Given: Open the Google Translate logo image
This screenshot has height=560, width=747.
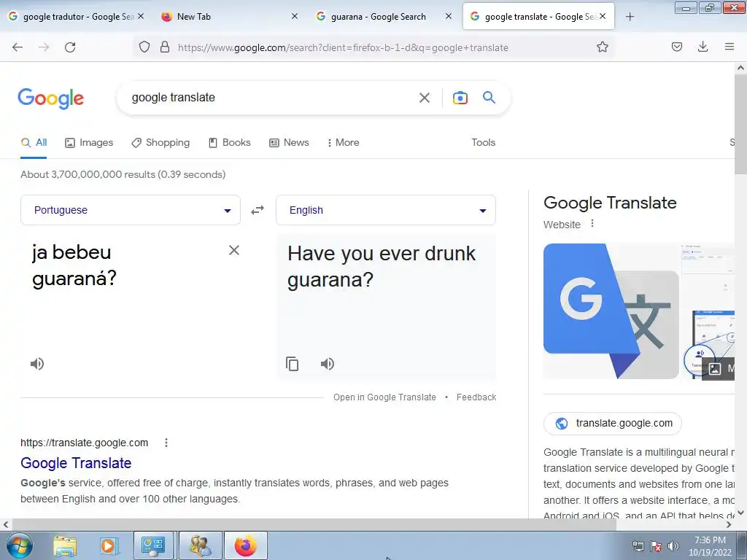Looking at the screenshot, I should (611, 311).
